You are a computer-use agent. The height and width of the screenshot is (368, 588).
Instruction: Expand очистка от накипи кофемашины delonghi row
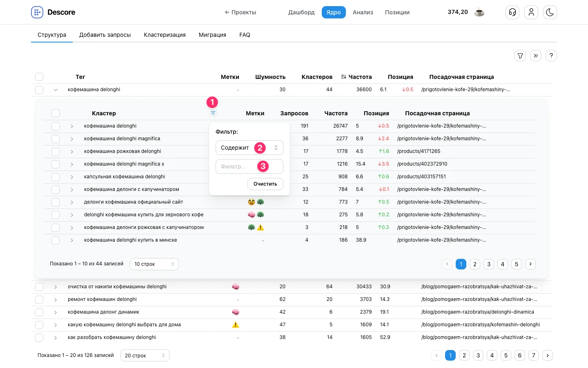(x=56, y=287)
